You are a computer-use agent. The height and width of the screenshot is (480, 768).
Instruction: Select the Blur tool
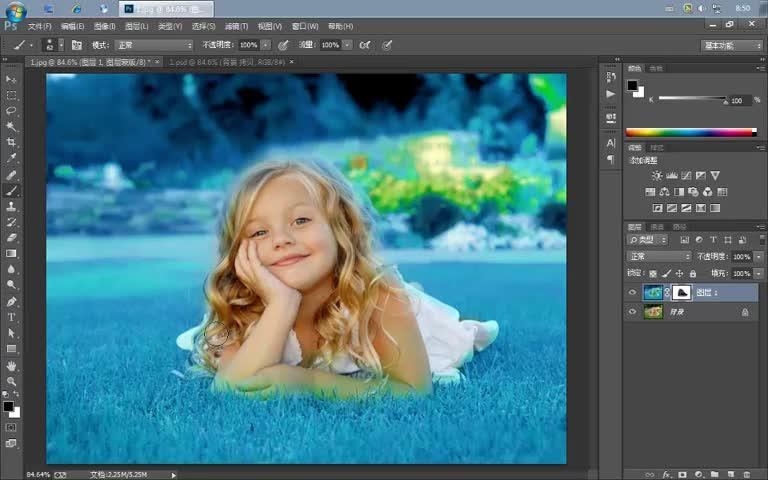click(11, 269)
